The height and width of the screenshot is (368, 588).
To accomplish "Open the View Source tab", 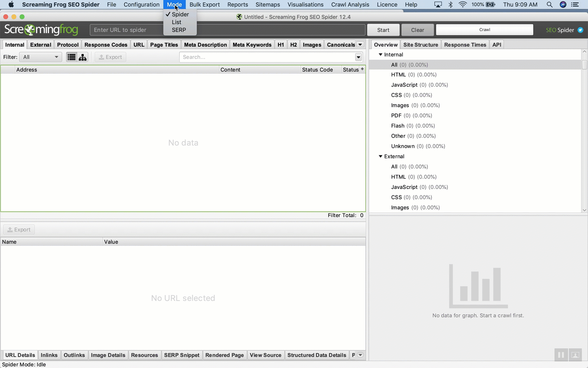I will (265, 355).
